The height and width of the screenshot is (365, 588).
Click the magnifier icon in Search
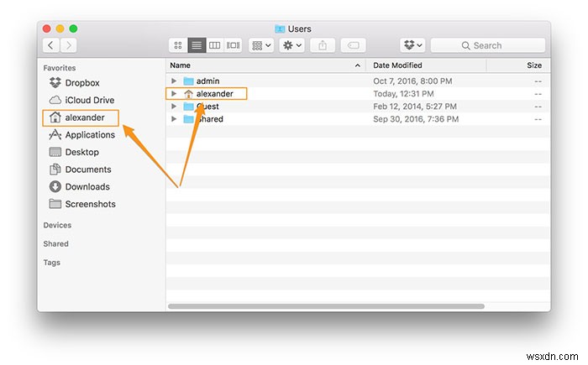coord(465,45)
